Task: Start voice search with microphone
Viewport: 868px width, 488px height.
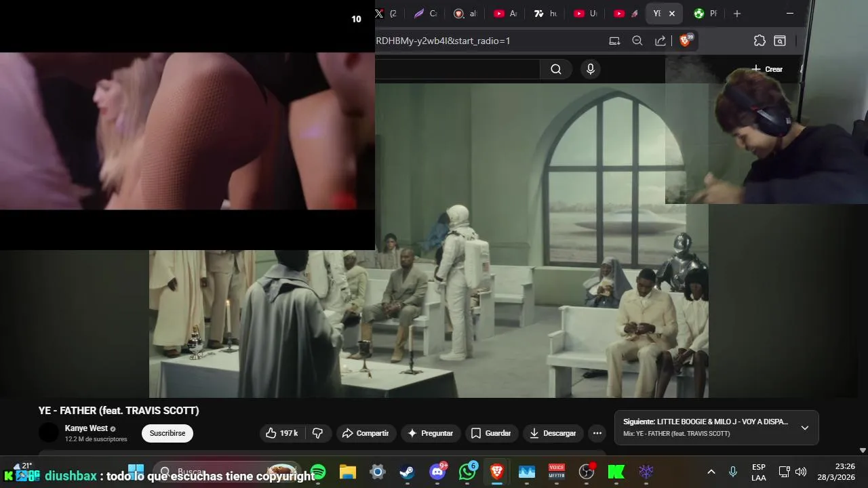Action: (591, 69)
